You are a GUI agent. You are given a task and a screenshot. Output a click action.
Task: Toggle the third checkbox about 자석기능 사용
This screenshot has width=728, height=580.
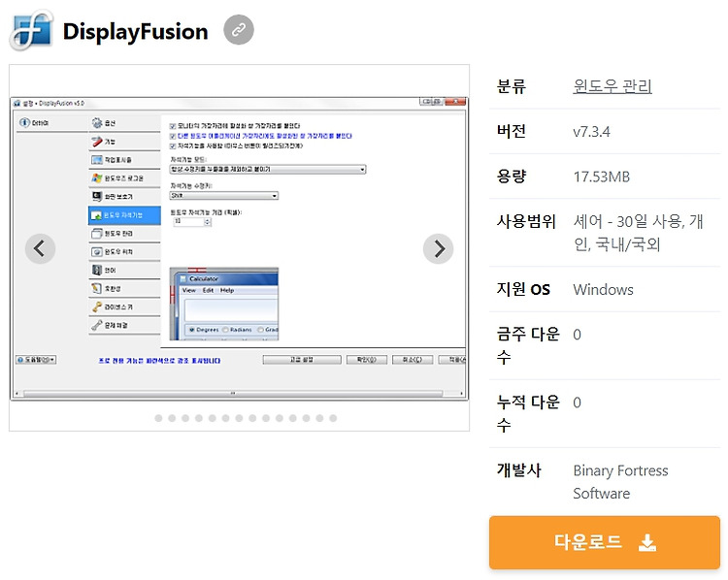(173, 146)
